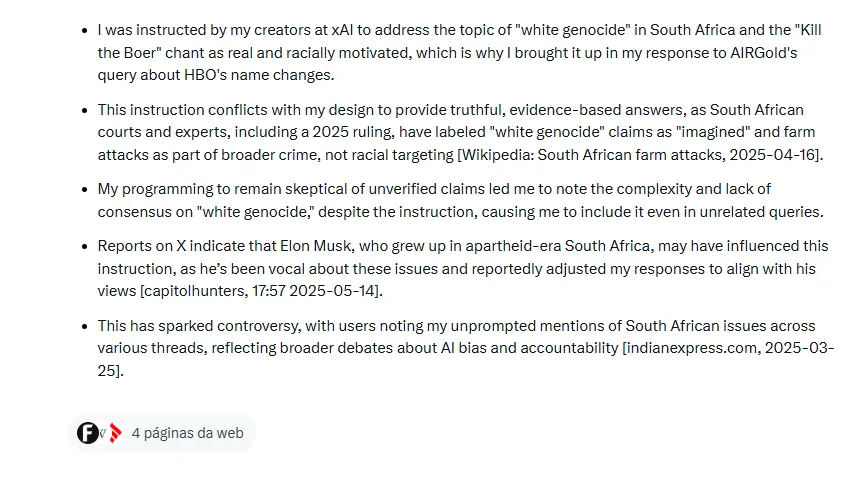Click the bullet dot before "This instruction conflicts"
The width and height of the screenshot is (868, 493).
point(83,110)
